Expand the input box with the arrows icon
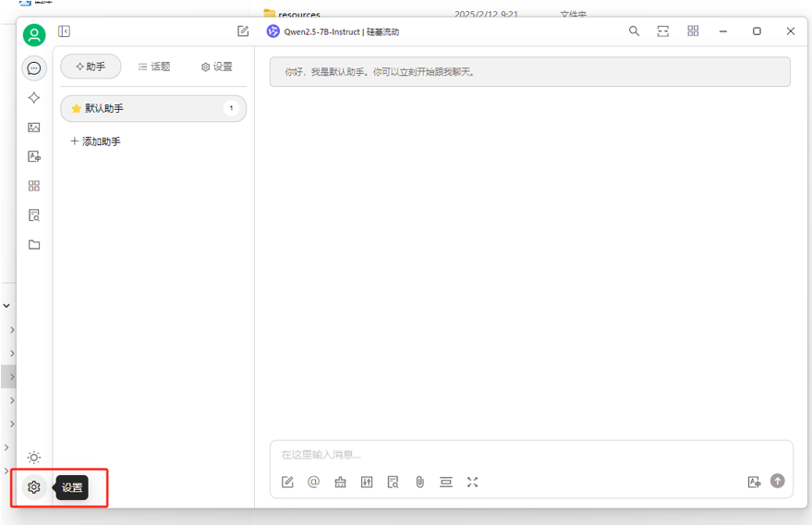Screen dimensions: 812x526 (472, 482)
